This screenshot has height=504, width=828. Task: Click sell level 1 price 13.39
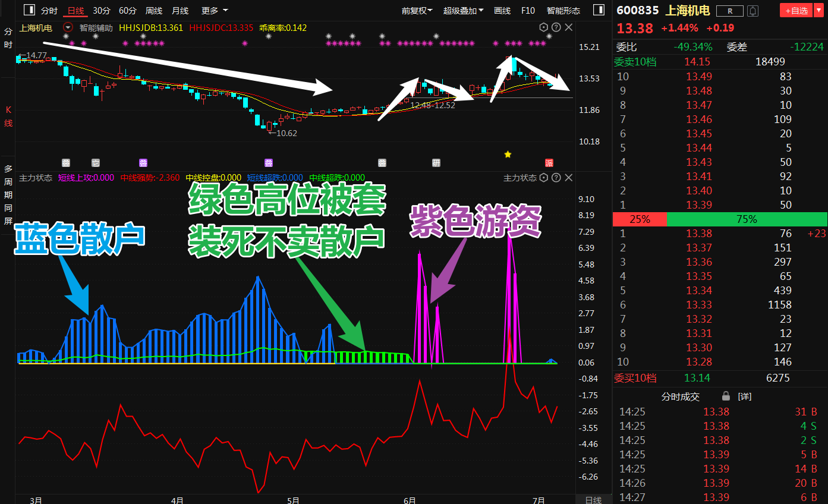[x=698, y=204]
